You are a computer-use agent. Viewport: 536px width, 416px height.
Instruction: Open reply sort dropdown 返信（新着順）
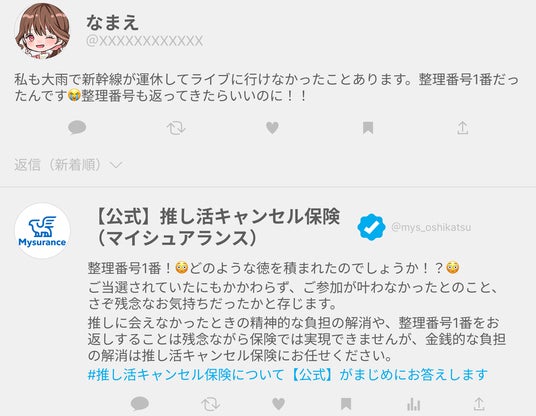(68, 165)
